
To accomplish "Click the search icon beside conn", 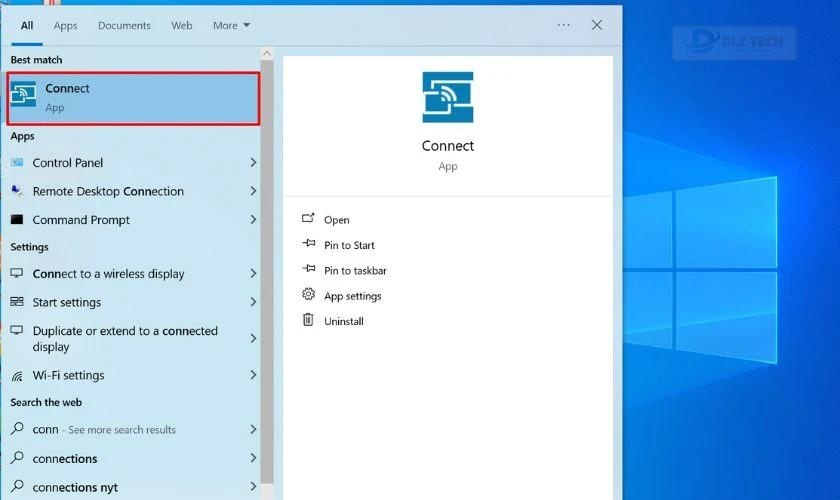I will [17, 429].
